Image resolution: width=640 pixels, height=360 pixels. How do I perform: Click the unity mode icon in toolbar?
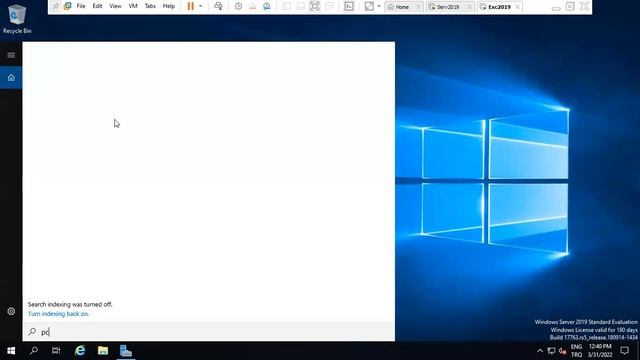tap(329, 6)
